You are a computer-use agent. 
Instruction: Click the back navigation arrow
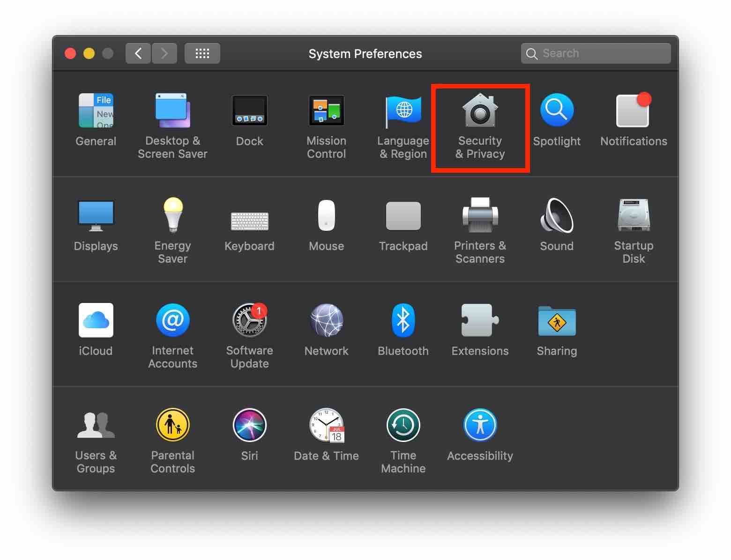pos(138,53)
